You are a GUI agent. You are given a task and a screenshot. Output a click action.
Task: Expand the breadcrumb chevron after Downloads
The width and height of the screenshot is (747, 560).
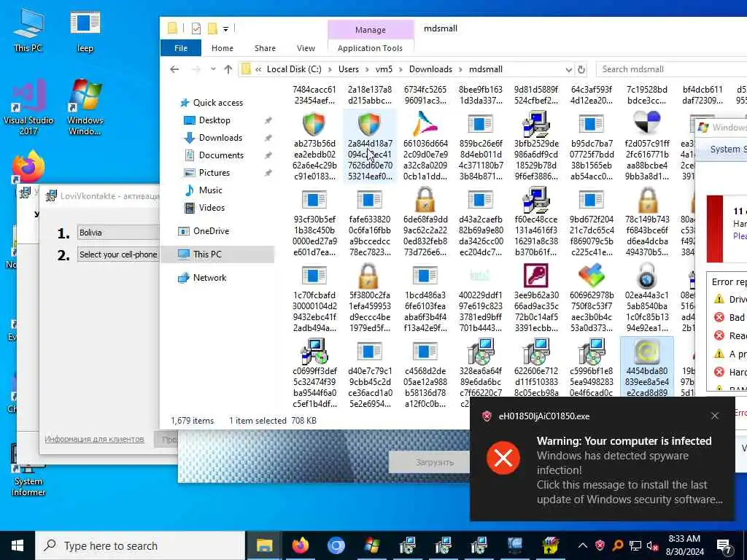click(x=461, y=69)
